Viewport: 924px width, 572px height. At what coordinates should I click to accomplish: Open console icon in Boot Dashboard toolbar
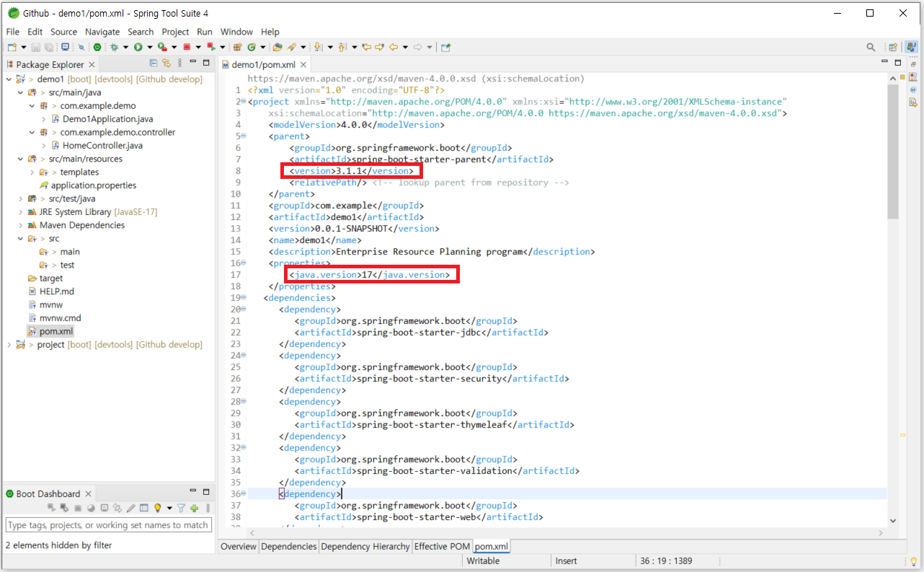[105, 508]
